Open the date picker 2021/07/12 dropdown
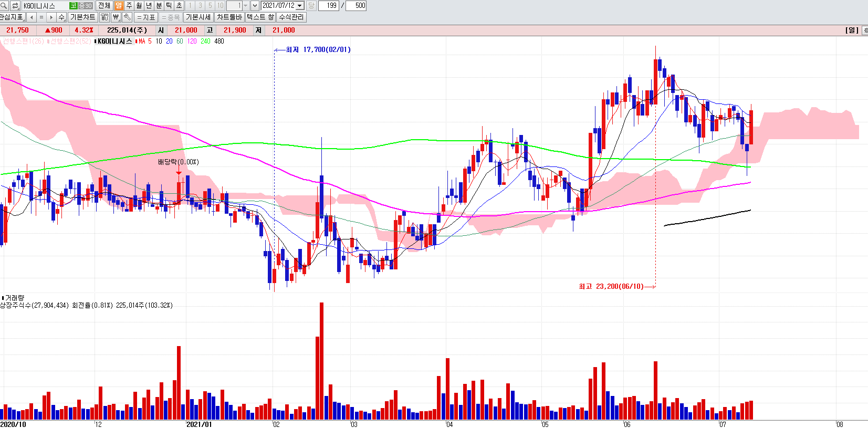Viewport: 868px width, 428px height. (300, 6)
